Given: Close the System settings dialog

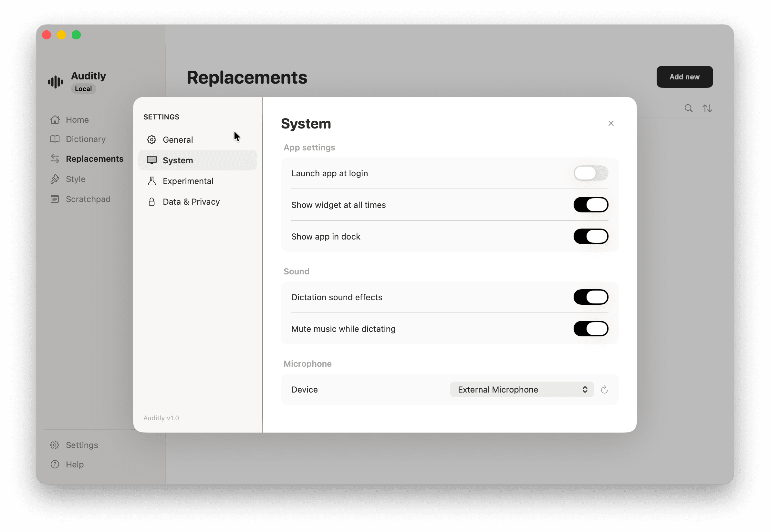Looking at the screenshot, I should [x=611, y=123].
